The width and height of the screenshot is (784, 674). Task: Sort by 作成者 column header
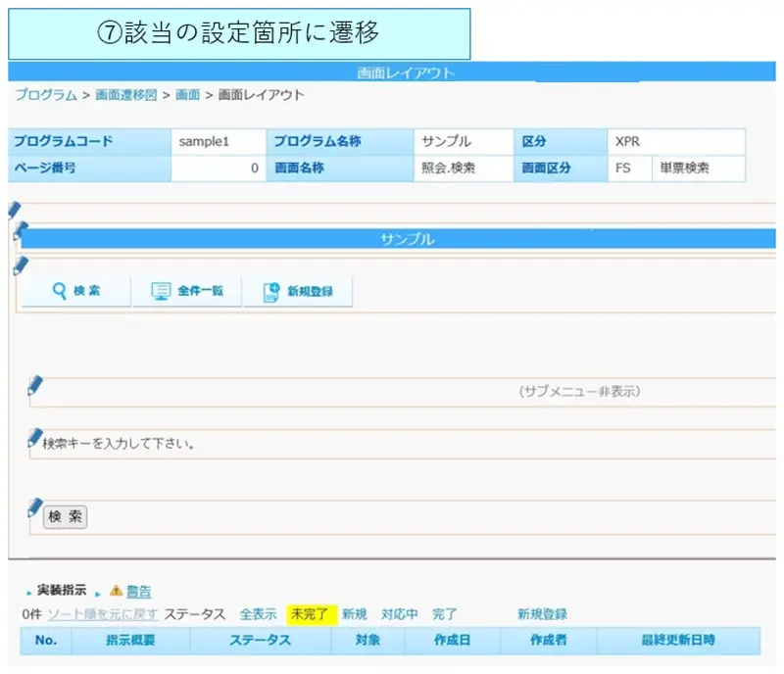point(549,640)
